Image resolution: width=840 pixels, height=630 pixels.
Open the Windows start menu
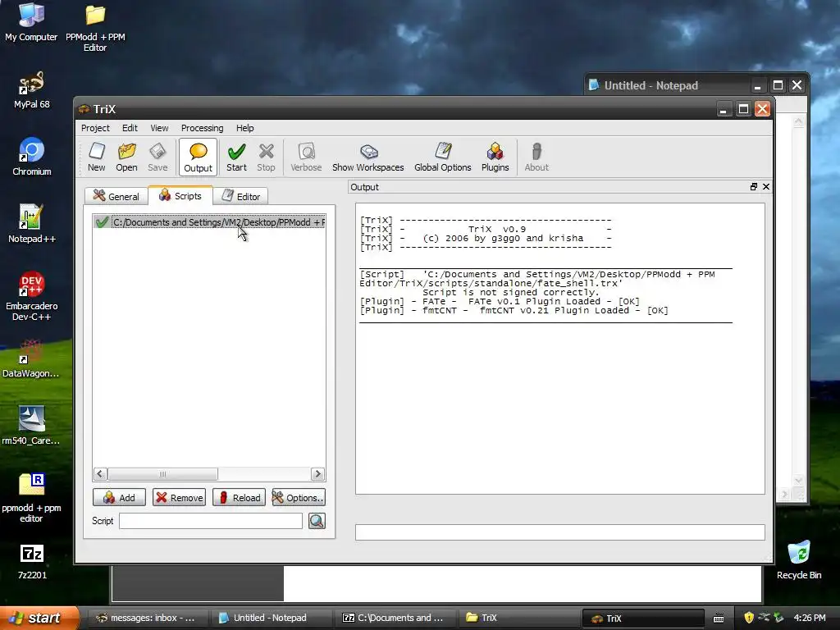pos(39,618)
